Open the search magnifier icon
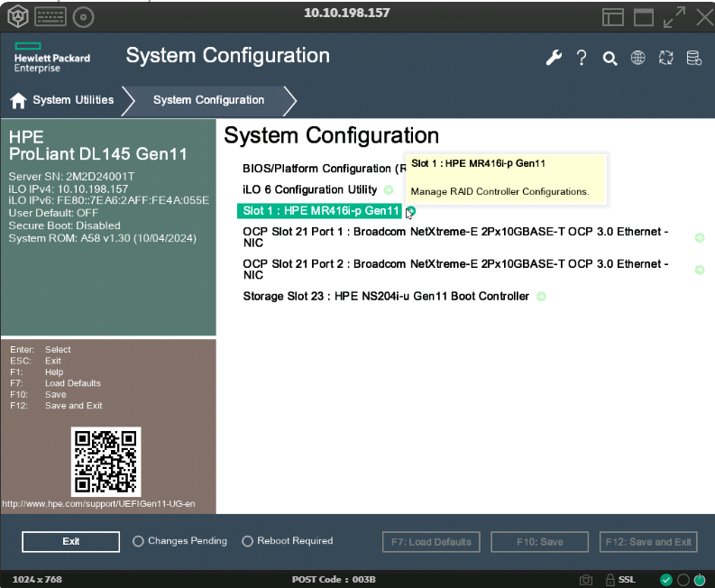Viewport: 715px width, 588px height. click(x=610, y=59)
